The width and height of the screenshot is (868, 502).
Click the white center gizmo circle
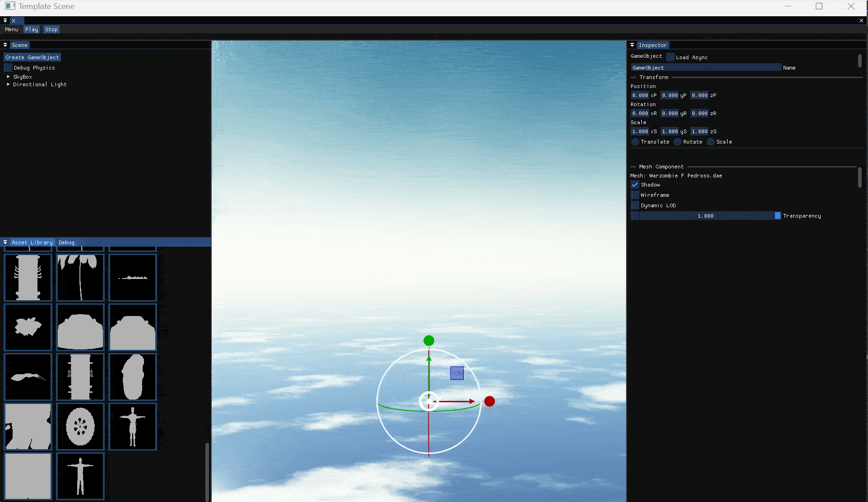click(428, 401)
